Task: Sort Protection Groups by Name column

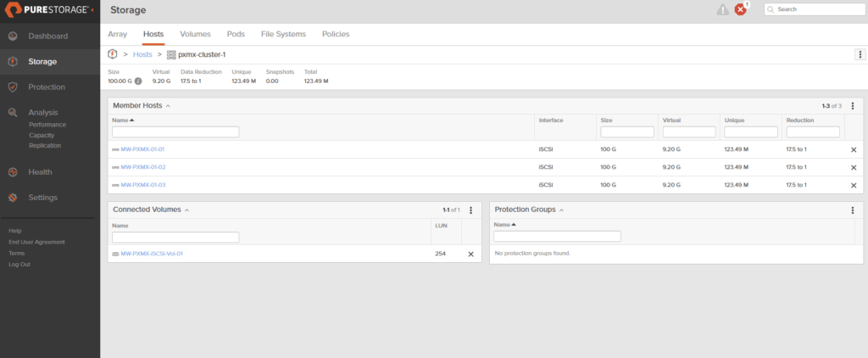Action: pos(505,225)
